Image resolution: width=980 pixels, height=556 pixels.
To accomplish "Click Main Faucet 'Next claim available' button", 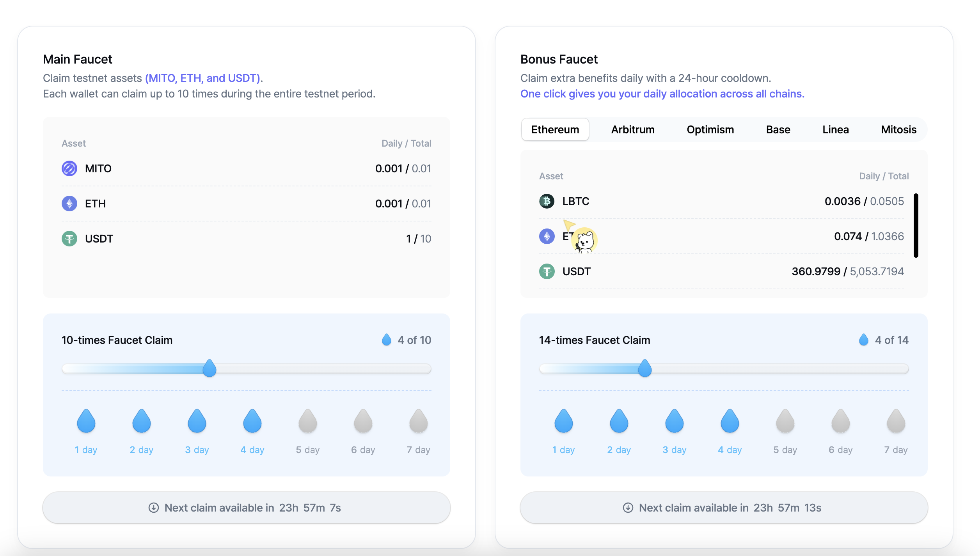I will [x=246, y=507].
